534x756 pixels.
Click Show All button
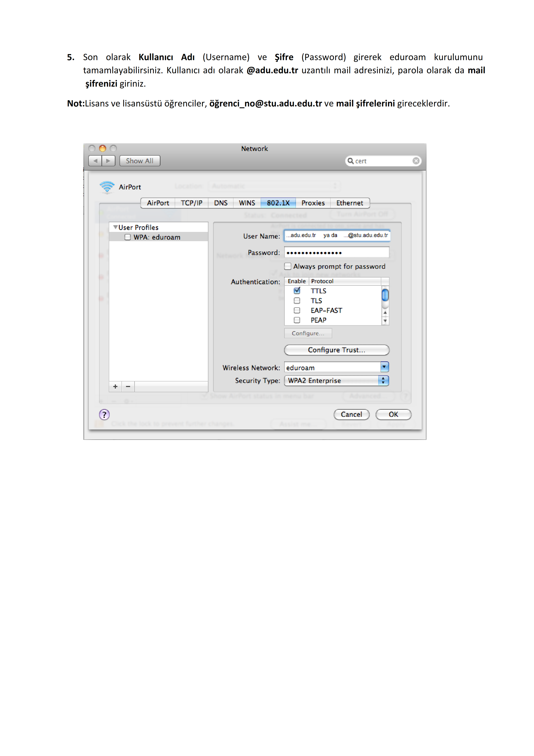pos(140,161)
